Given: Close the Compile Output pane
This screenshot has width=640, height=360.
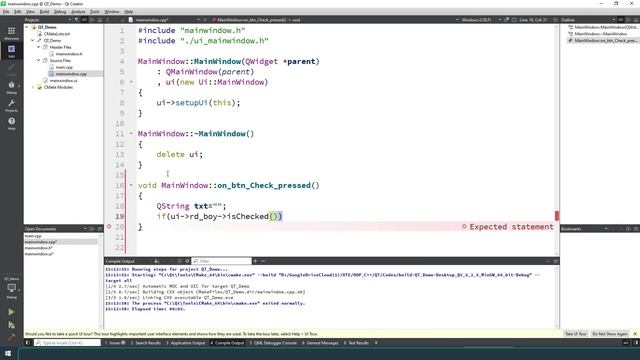Looking at the screenshot, I should [556, 261].
